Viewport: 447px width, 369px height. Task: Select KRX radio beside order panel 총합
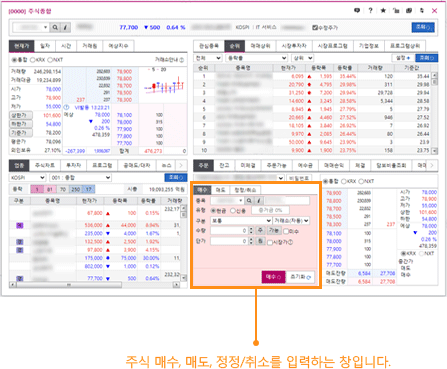tap(344, 181)
